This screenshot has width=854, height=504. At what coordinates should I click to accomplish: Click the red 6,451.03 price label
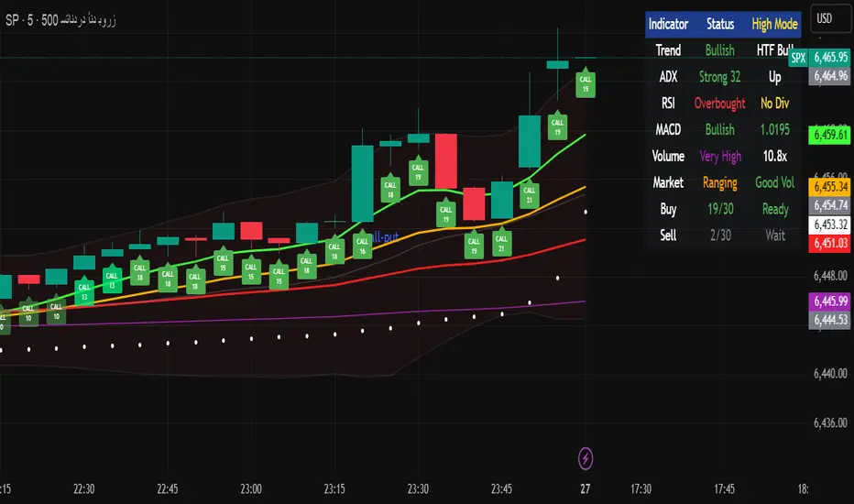pos(830,243)
